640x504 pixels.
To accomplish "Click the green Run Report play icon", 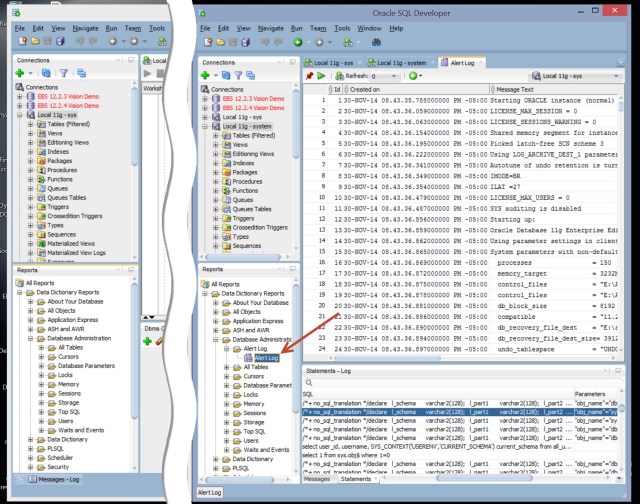I will pyautogui.click(x=321, y=75).
